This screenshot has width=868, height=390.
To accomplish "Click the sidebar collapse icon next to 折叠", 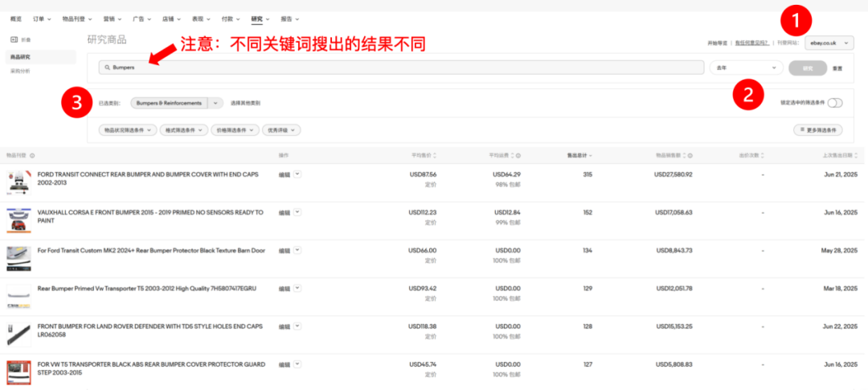I will point(14,39).
